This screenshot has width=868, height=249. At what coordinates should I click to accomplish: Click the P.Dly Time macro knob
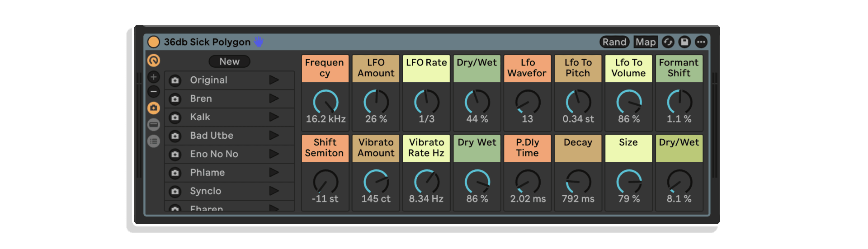(528, 182)
